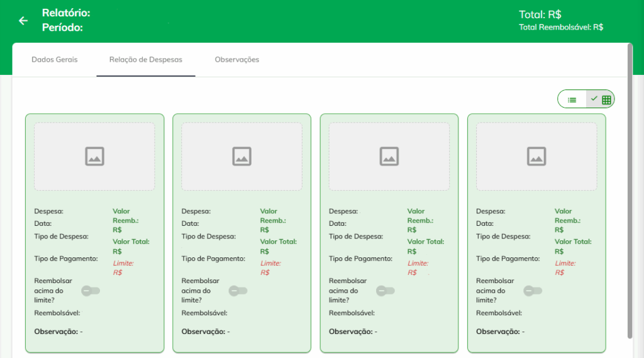Screen dimensions: 644x358
Task: Toggle reimburse above limit on first card
Action: click(92, 291)
